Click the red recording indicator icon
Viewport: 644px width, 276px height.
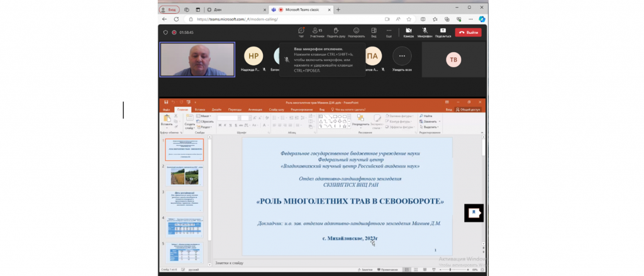(174, 33)
